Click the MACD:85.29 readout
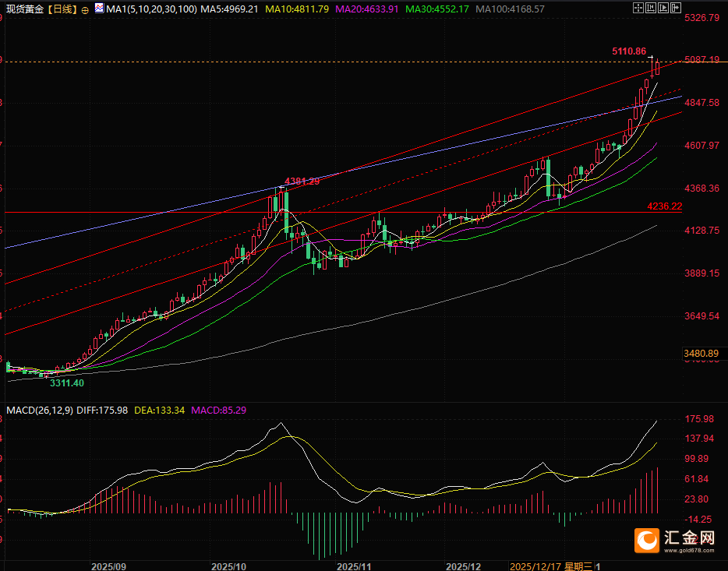Screen dimensions: 728x571 point(219,410)
